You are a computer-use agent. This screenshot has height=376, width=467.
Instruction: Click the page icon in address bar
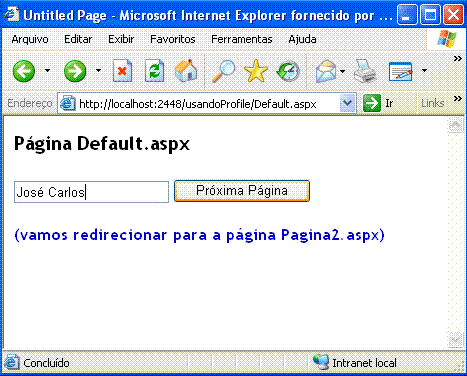pyautogui.click(x=68, y=104)
